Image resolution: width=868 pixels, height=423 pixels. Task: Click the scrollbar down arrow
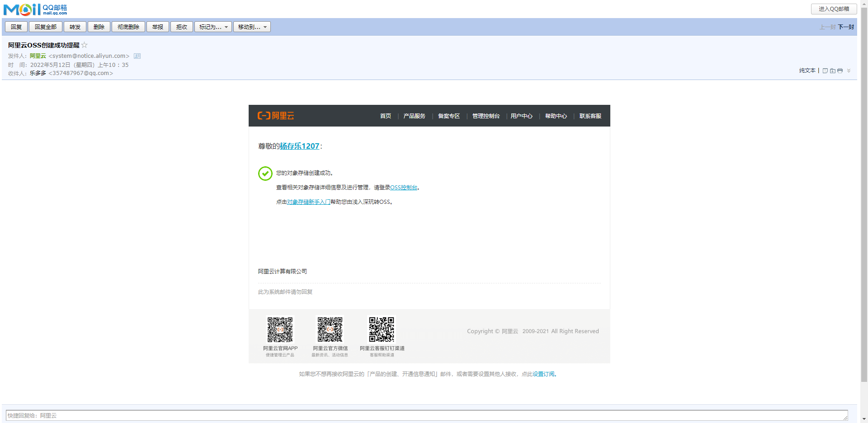click(864, 419)
